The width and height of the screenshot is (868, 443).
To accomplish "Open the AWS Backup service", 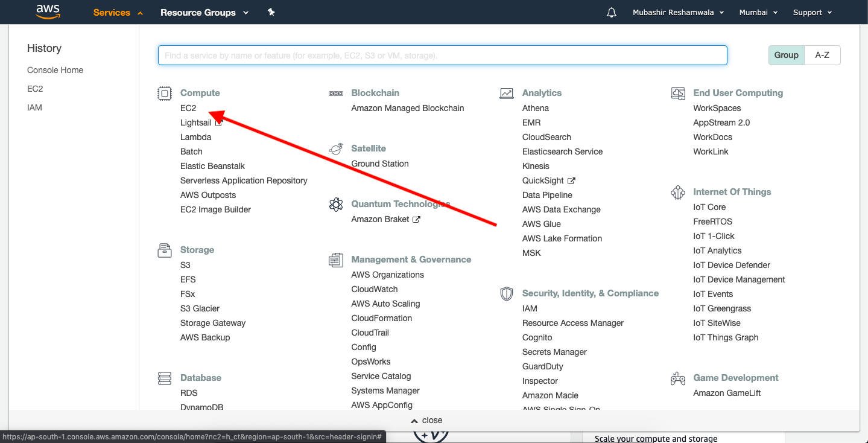I will (x=205, y=337).
